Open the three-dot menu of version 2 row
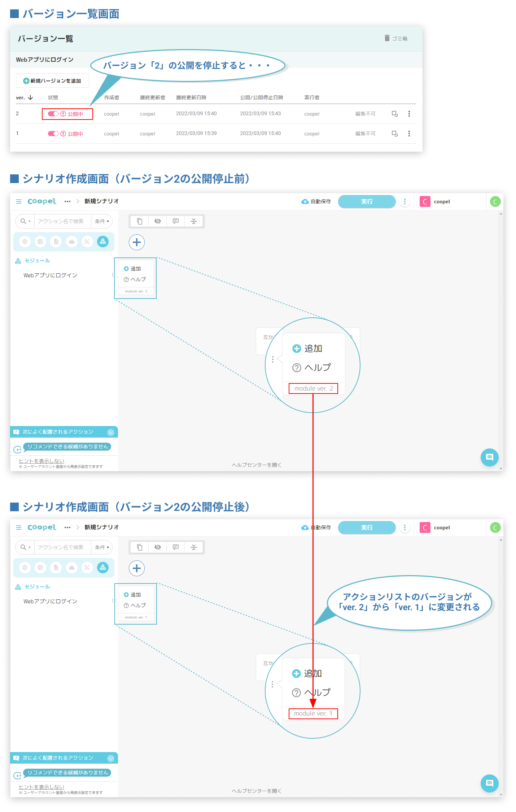 (409, 114)
